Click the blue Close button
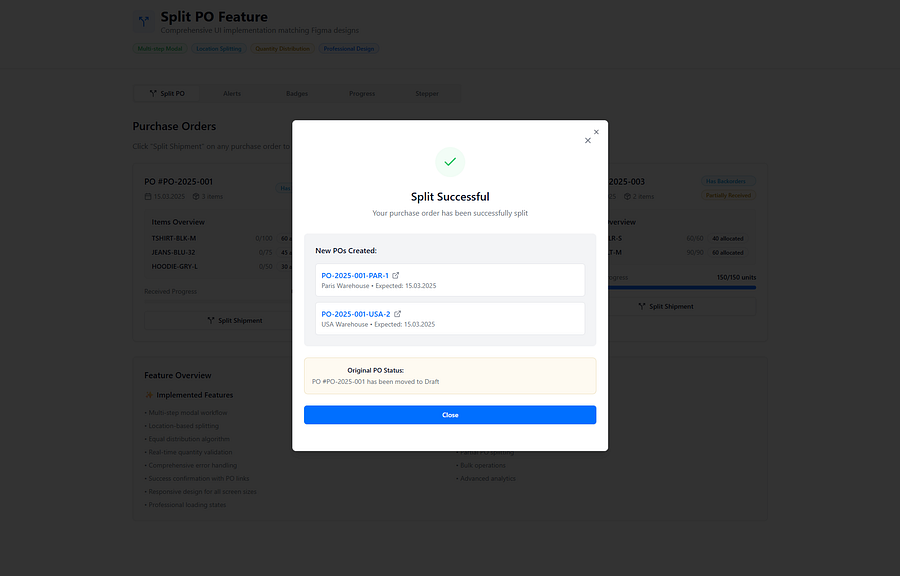The image size is (900, 576). point(450,415)
